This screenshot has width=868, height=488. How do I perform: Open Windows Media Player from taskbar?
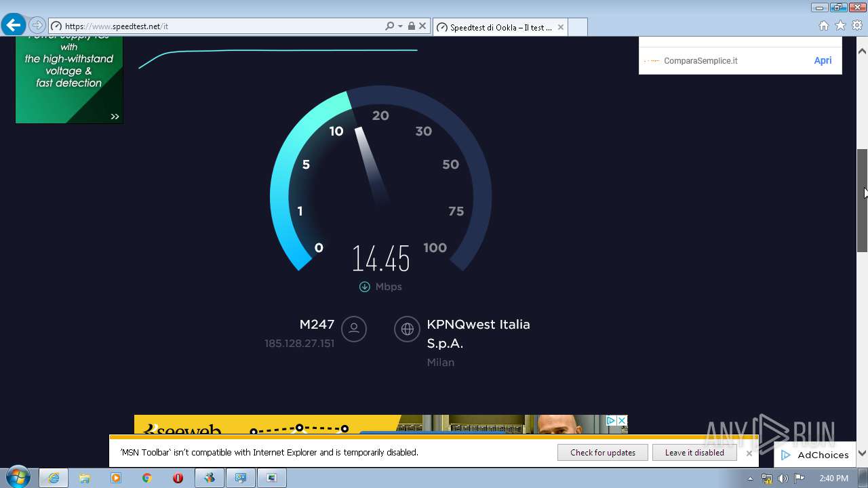(116, 478)
